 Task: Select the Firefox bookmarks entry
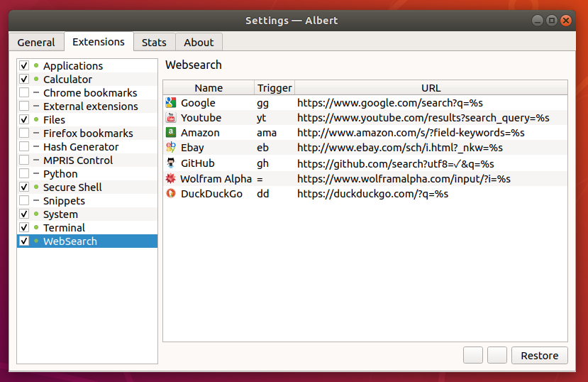(87, 133)
